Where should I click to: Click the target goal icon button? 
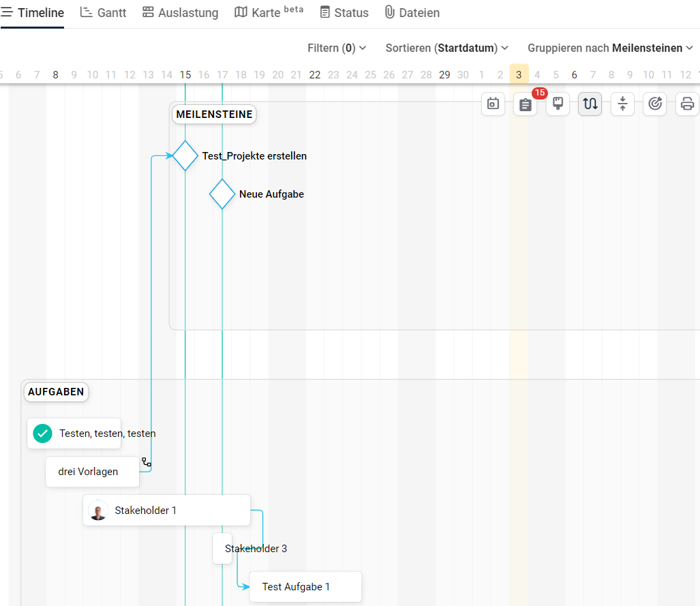click(x=655, y=104)
